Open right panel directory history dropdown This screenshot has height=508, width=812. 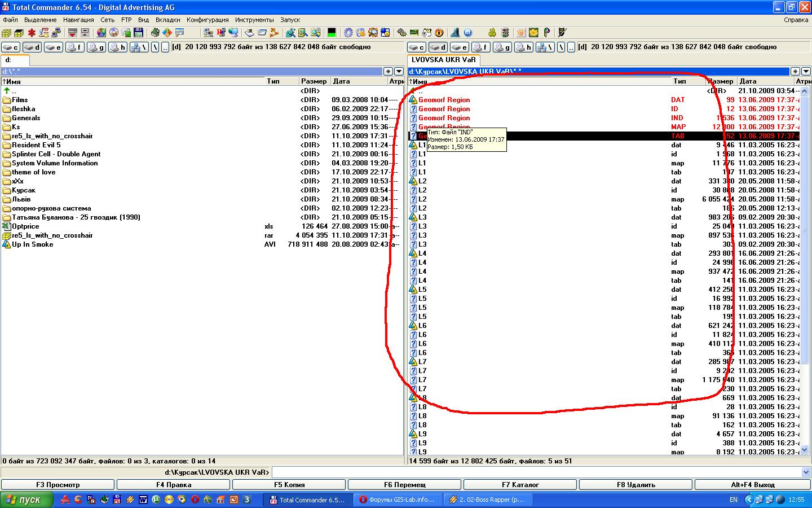806,72
